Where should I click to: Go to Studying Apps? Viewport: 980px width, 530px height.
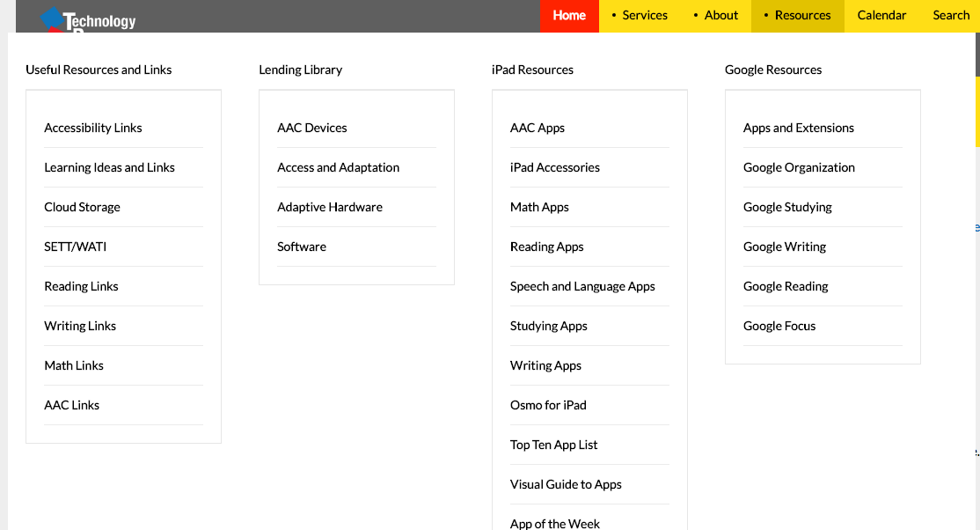(548, 326)
